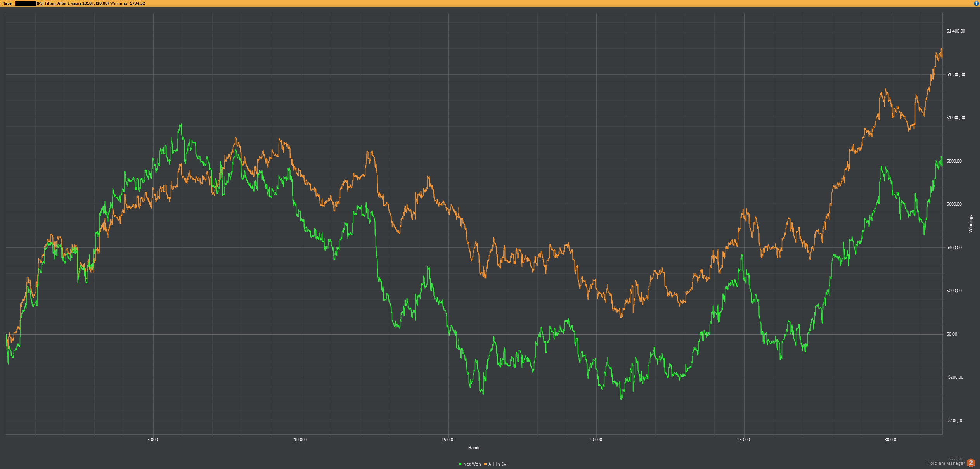Click the blue help icon in header
Viewport: 980px width, 469px height.
pos(976,3)
